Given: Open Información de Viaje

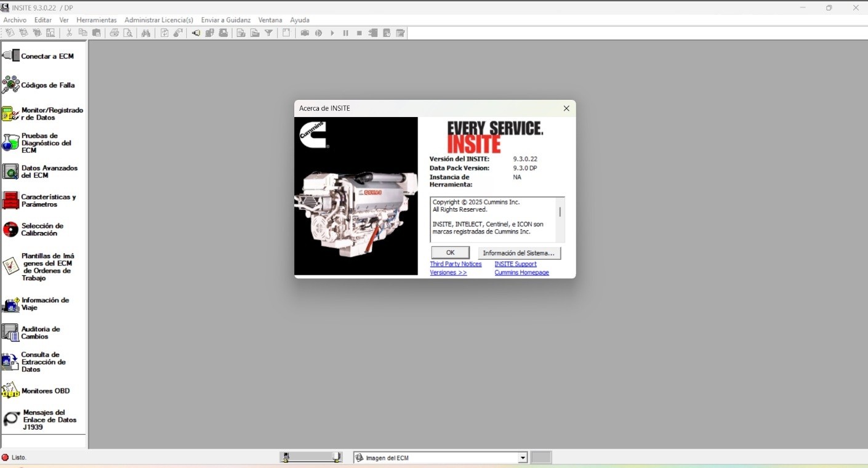Looking at the screenshot, I should coord(36,304).
